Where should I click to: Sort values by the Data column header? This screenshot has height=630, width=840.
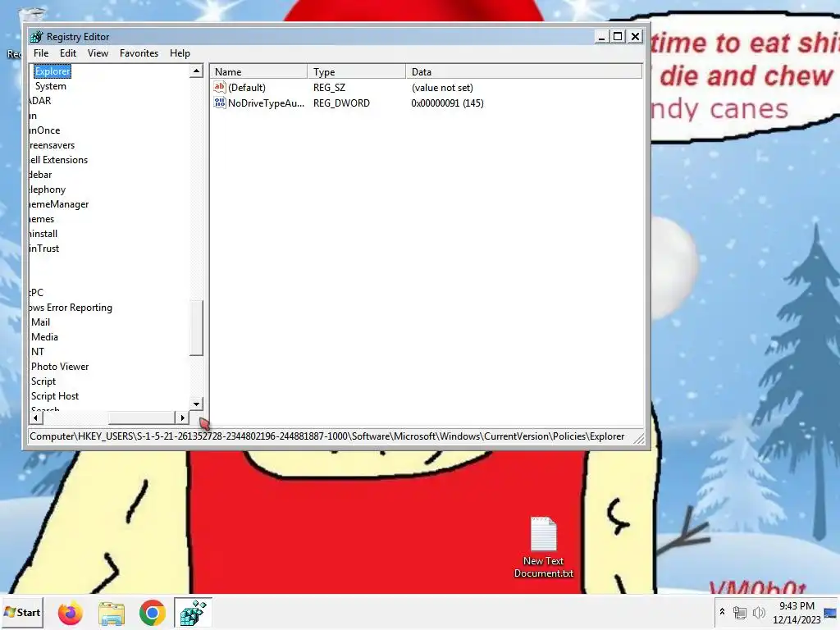pyautogui.click(x=524, y=72)
